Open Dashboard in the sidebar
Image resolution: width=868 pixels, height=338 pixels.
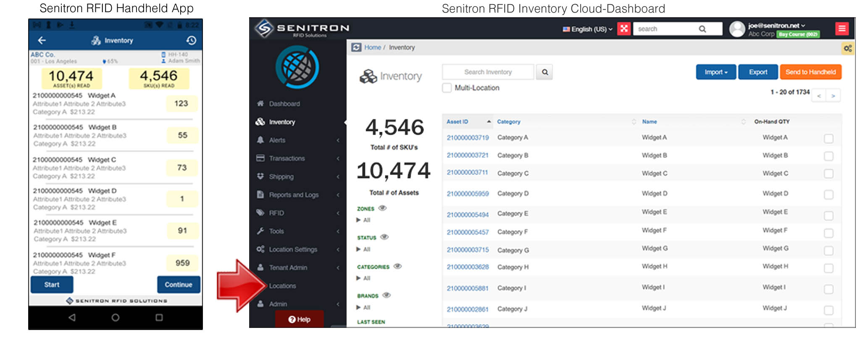click(284, 104)
